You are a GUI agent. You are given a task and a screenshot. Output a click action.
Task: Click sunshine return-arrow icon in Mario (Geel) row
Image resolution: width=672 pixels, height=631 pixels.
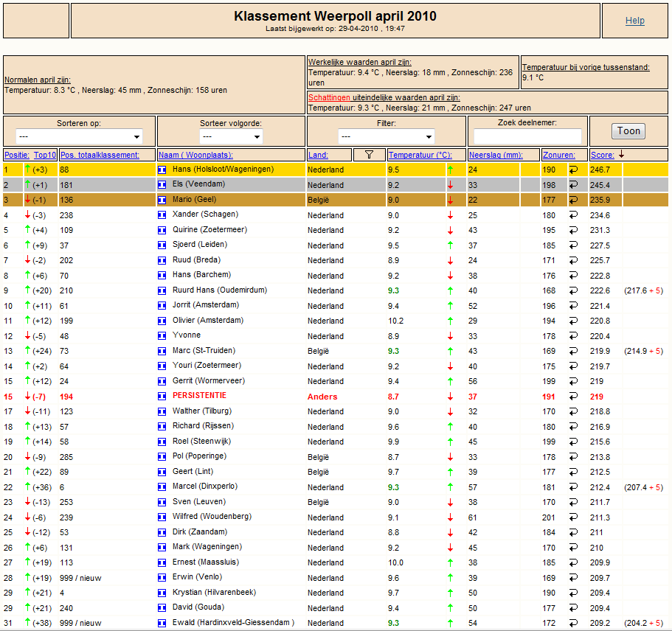[x=573, y=200]
